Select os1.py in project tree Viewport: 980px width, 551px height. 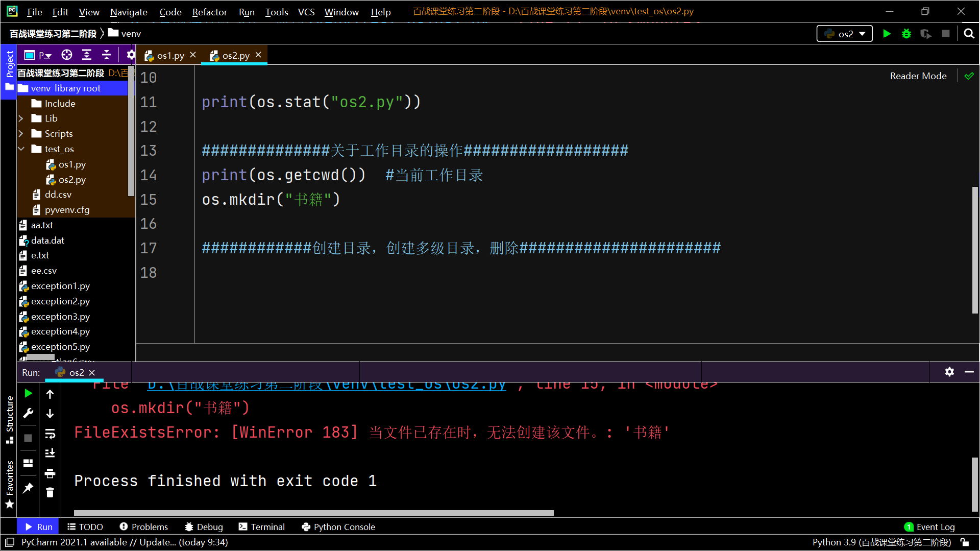click(x=72, y=164)
